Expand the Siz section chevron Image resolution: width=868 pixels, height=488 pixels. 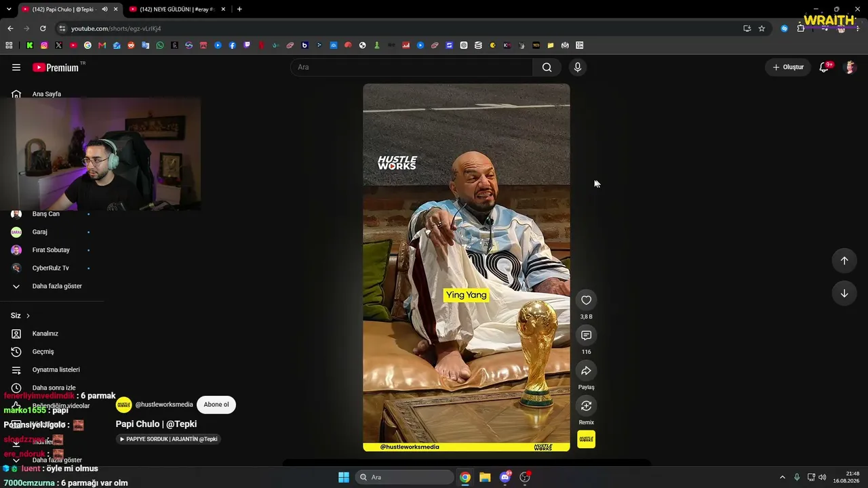(28, 316)
